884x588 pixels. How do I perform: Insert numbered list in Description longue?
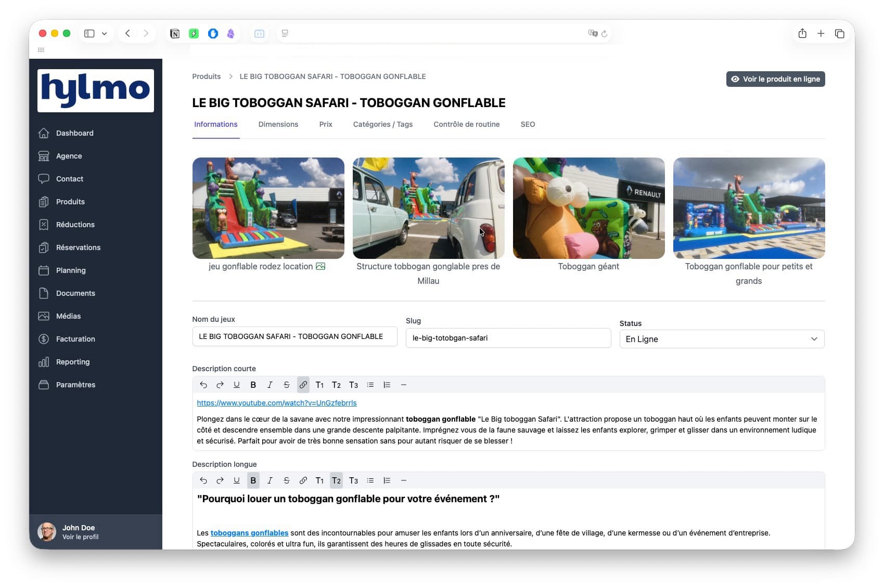pyautogui.click(x=387, y=480)
